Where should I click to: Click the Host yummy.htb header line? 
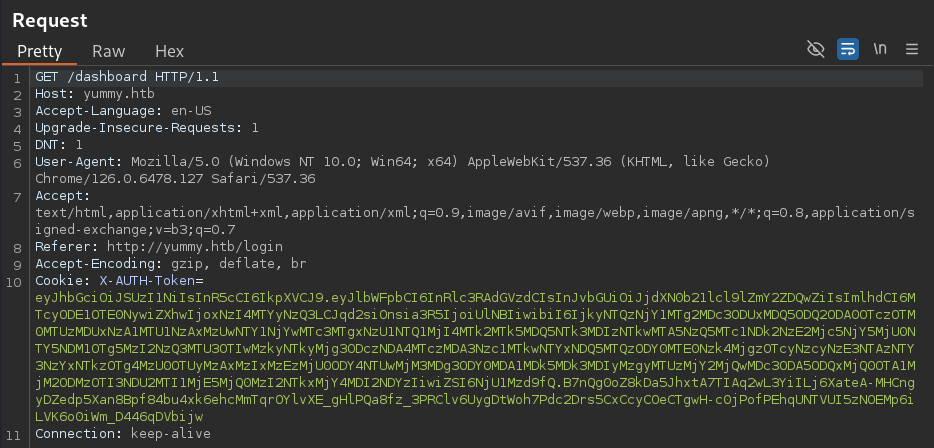coord(95,94)
